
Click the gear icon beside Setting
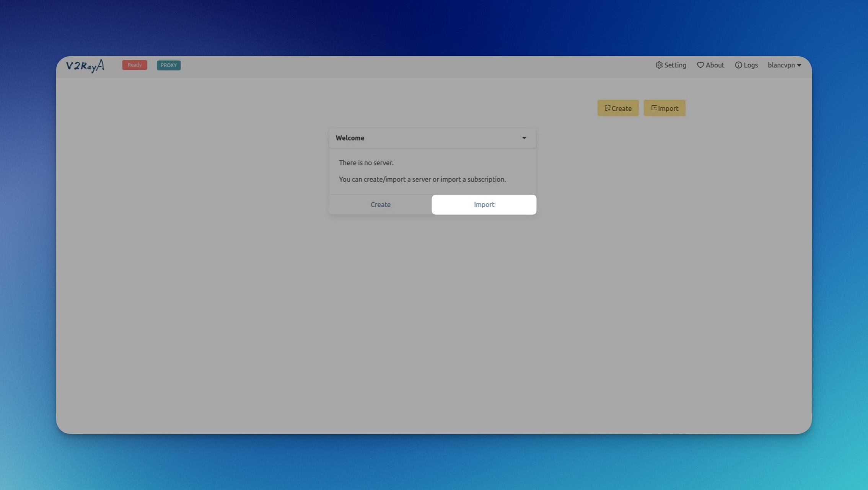coord(659,65)
